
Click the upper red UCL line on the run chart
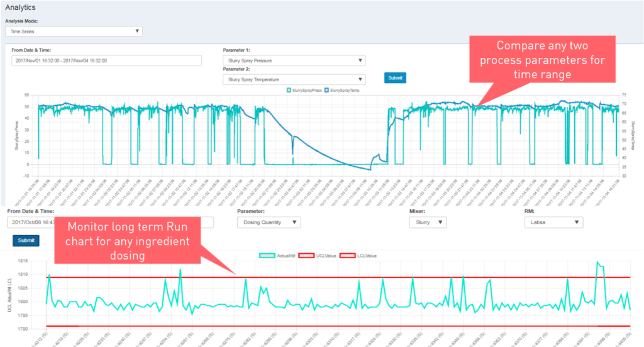coord(377,277)
